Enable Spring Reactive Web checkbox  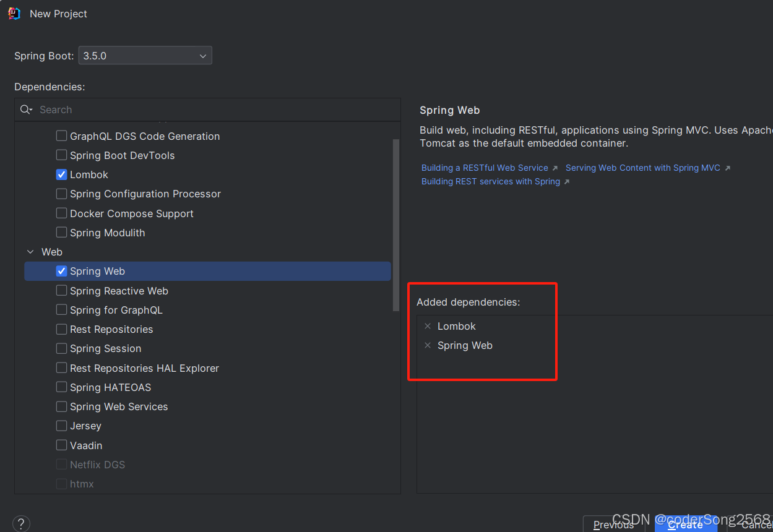(61, 291)
